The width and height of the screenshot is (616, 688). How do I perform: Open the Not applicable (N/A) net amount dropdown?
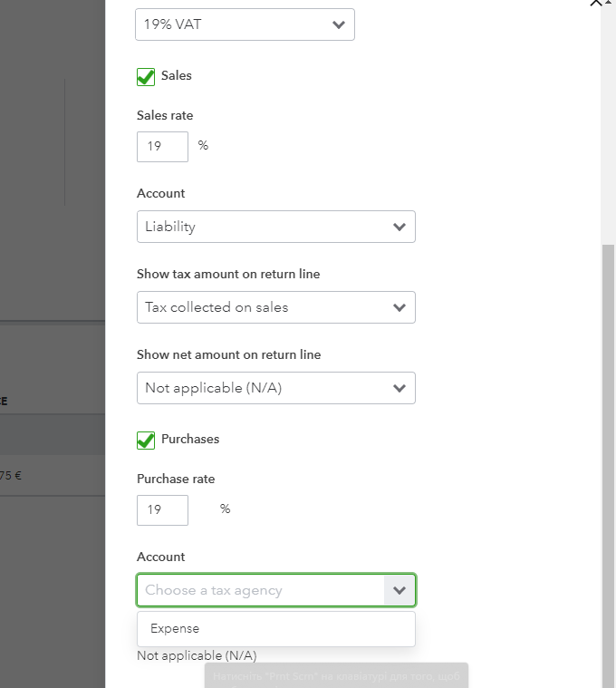coord(263,388)
